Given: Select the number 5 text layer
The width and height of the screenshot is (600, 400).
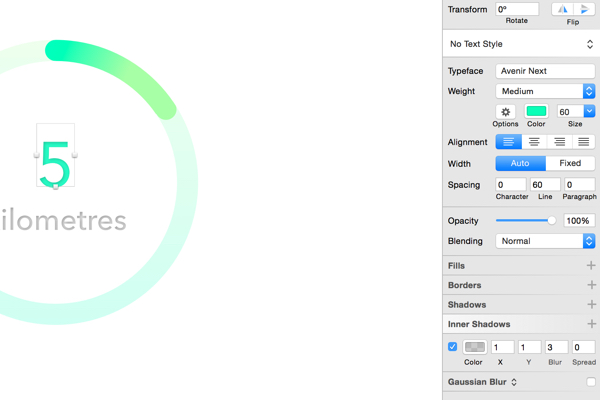Looking at the screenshot, I should point(55,163).
